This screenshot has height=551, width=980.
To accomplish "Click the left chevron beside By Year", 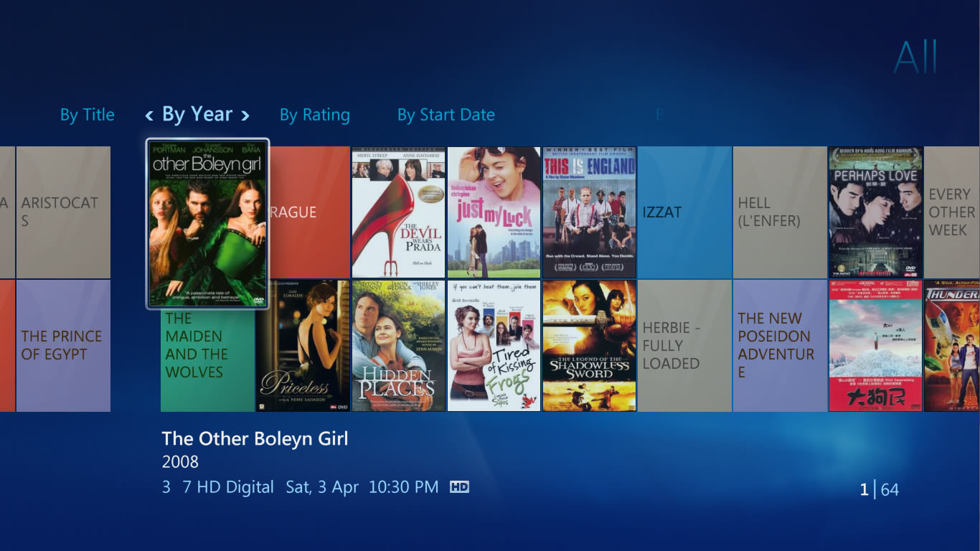I will click(x=149, y=116).
